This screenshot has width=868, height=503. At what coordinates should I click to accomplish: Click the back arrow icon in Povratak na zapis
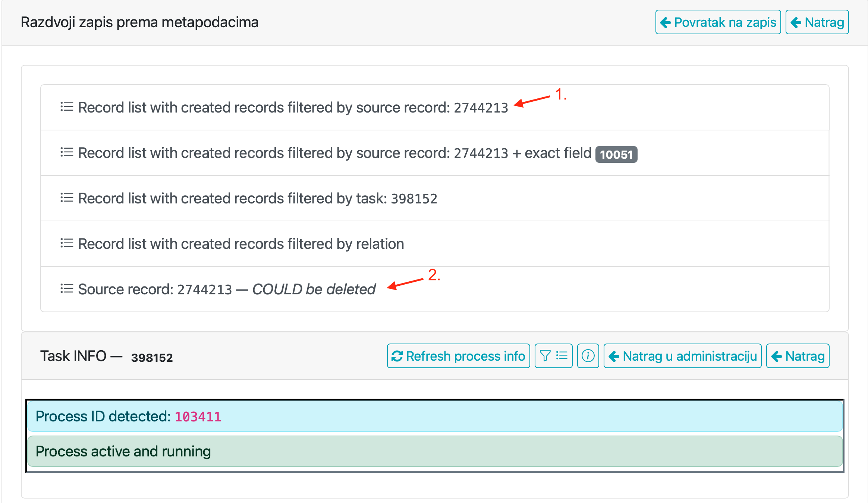click(666, 22)
